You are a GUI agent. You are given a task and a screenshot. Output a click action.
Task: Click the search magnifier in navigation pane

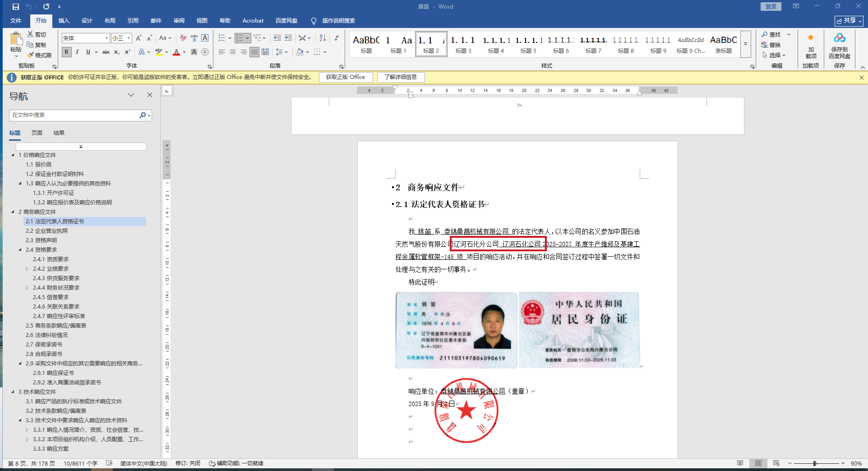143,115
